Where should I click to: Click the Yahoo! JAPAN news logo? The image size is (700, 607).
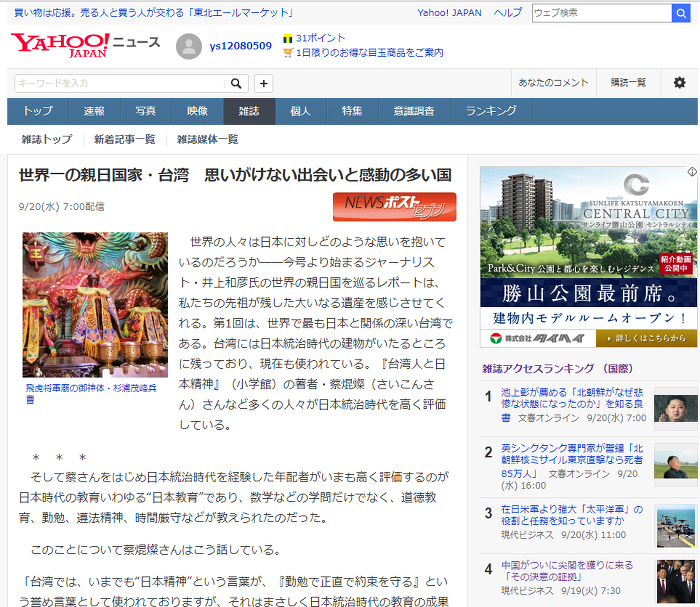coord(85,45)
